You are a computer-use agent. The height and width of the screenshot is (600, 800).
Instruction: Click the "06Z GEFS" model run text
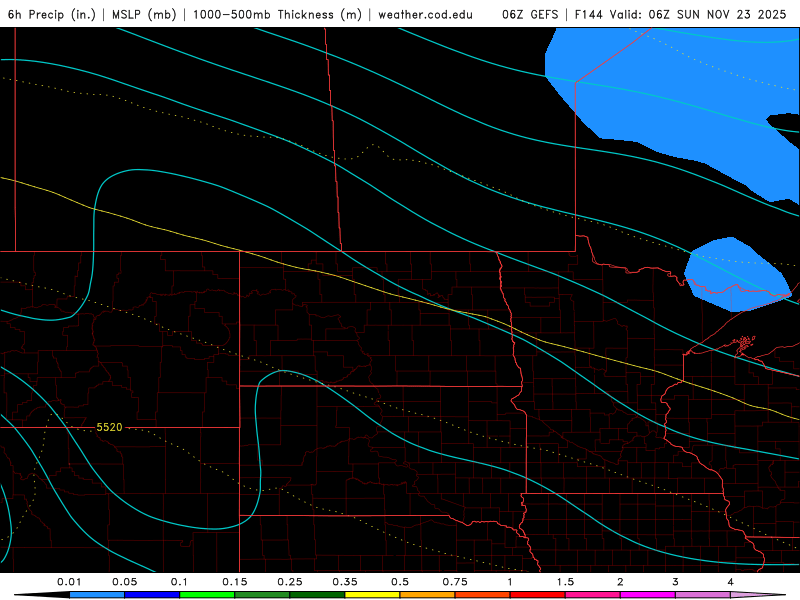click(530, 14)
